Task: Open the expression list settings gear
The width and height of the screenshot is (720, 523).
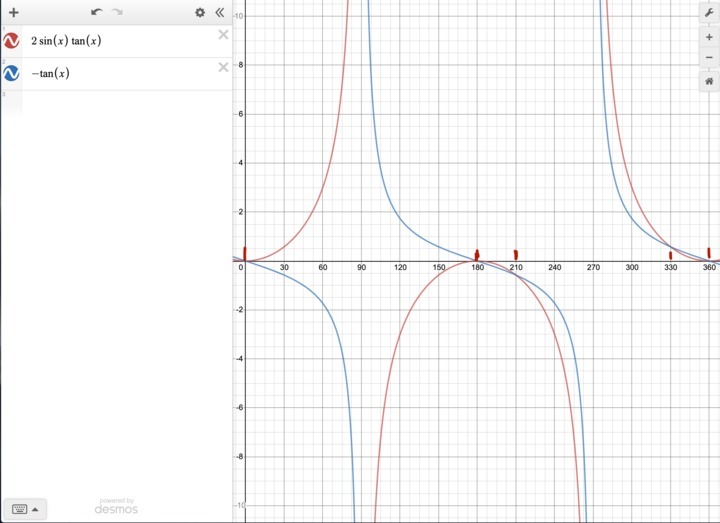Action: pyautogui.click(x=200, y=12)
